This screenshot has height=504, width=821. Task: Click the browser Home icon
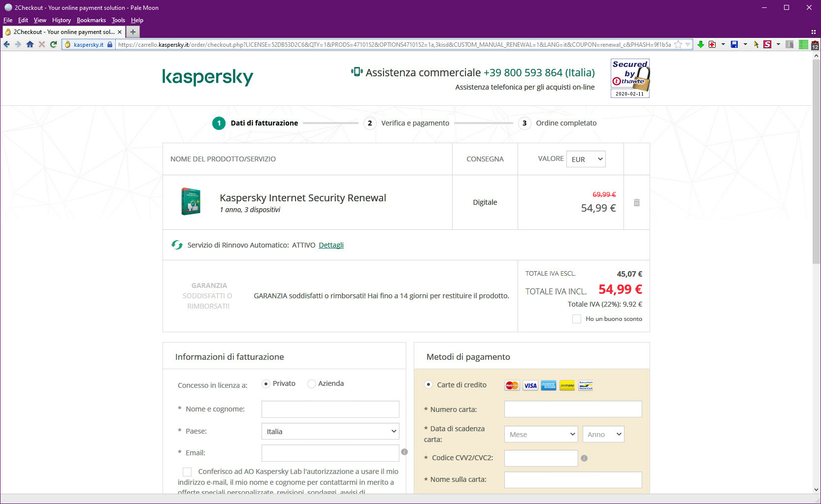click(x=30, y=44)
